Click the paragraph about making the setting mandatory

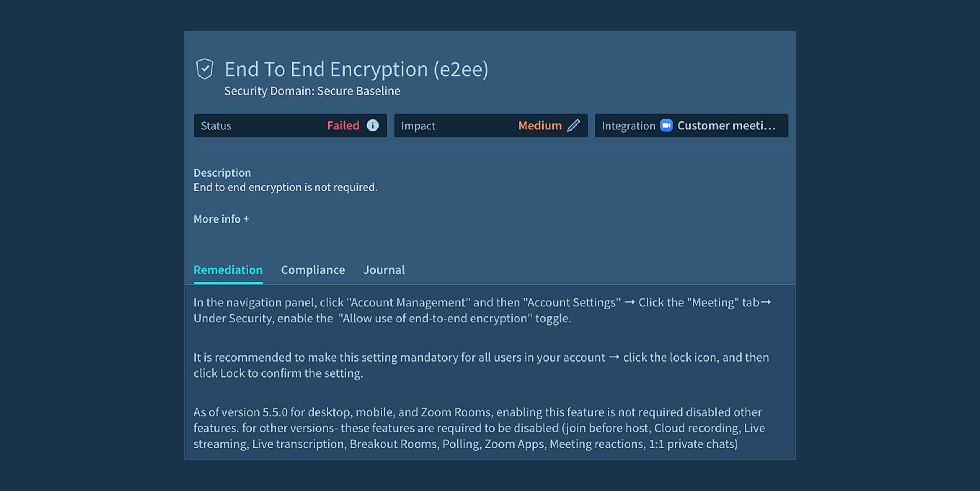(x=481, y=365)
